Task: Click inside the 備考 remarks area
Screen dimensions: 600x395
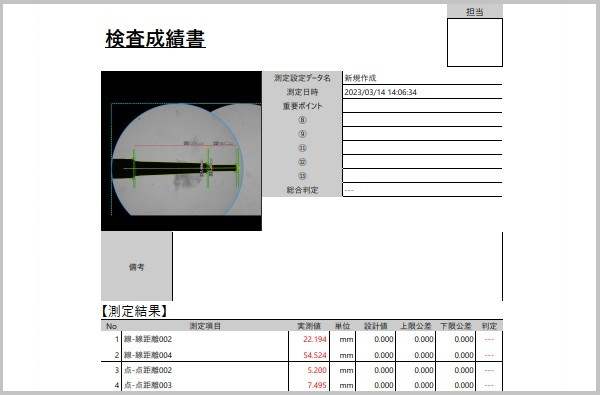Action: tap(337, 266)
